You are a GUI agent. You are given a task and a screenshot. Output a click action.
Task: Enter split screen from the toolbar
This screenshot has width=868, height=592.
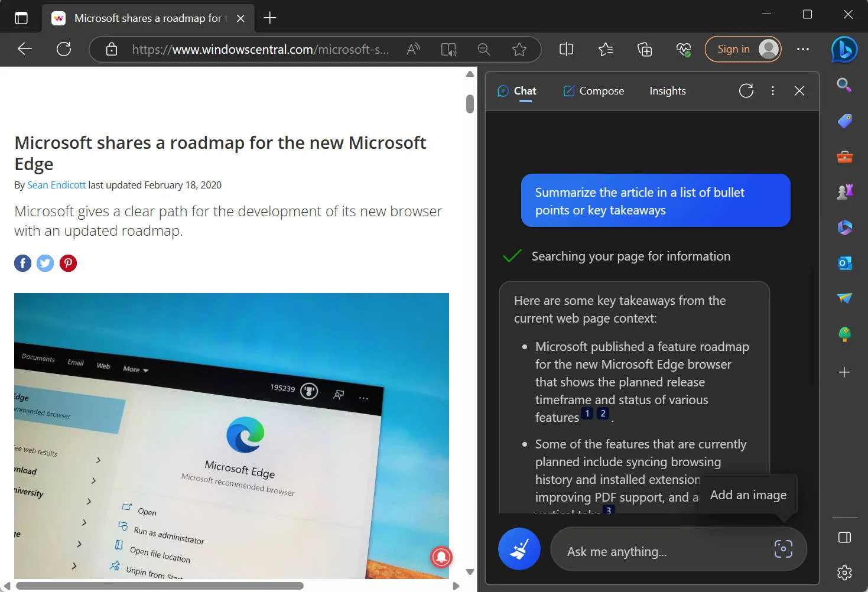click(565, 50)
